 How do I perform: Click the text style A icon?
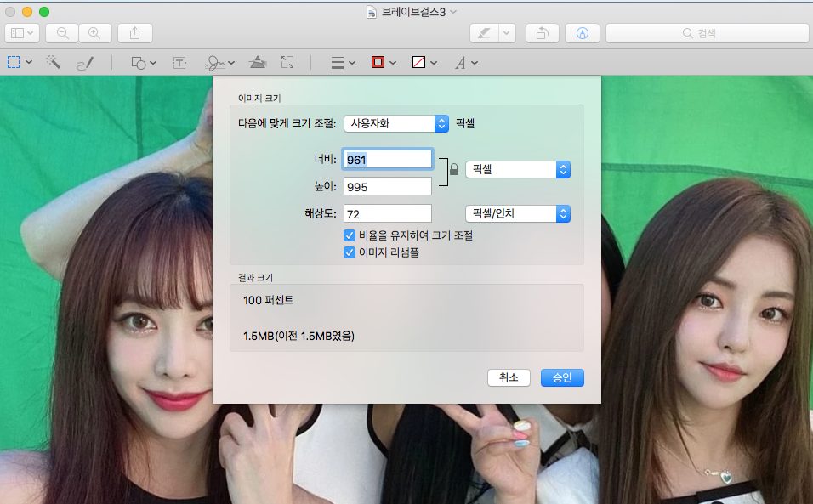click(x=460, y=63)
